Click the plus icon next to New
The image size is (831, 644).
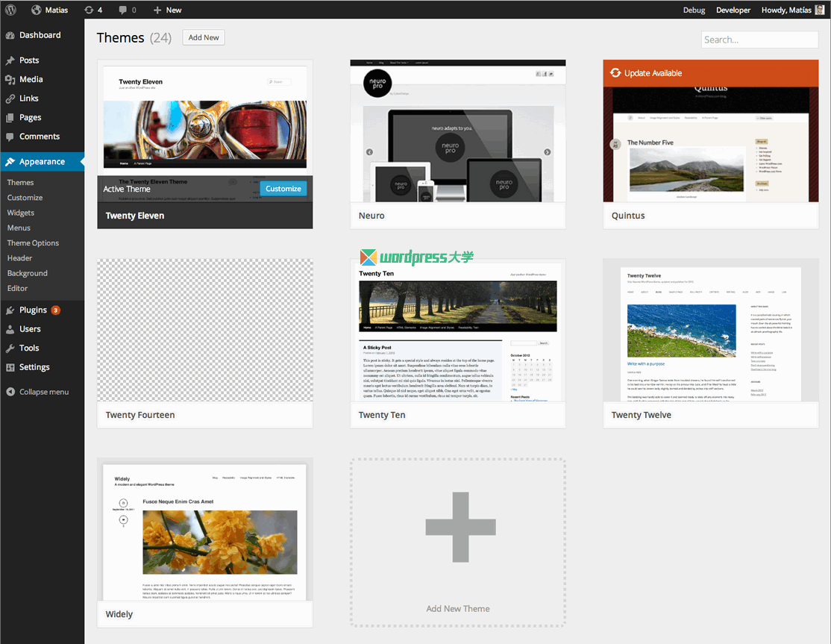click(157, 10)
